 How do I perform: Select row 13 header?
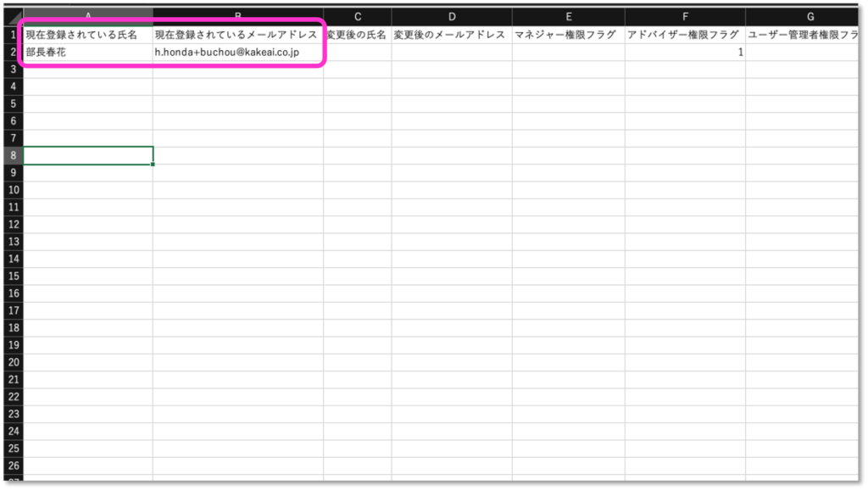(x=14, y=242)
